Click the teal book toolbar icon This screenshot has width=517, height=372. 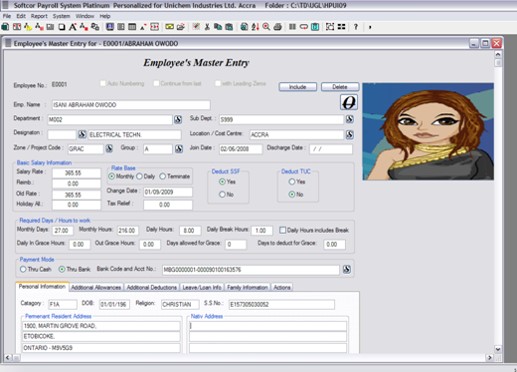[x=315, y=27]
